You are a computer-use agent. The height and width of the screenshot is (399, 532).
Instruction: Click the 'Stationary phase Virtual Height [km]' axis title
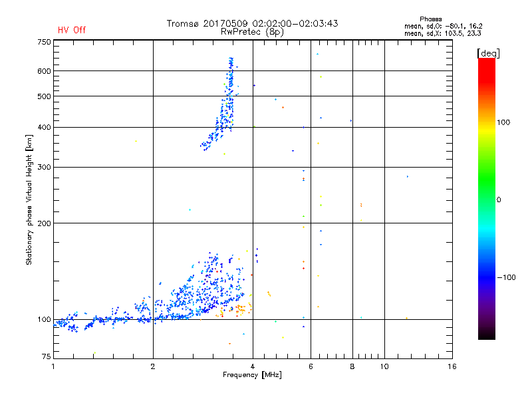(x=29, y=199)
